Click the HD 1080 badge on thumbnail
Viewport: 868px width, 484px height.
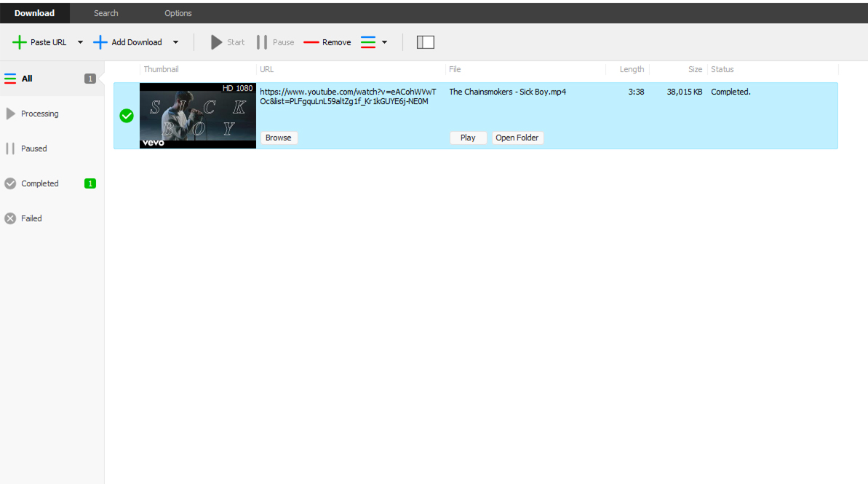(x=237, y=88)
